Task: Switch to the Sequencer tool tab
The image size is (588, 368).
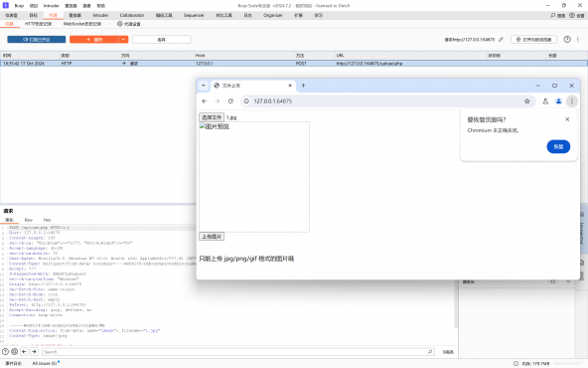Action: [194, 15]
